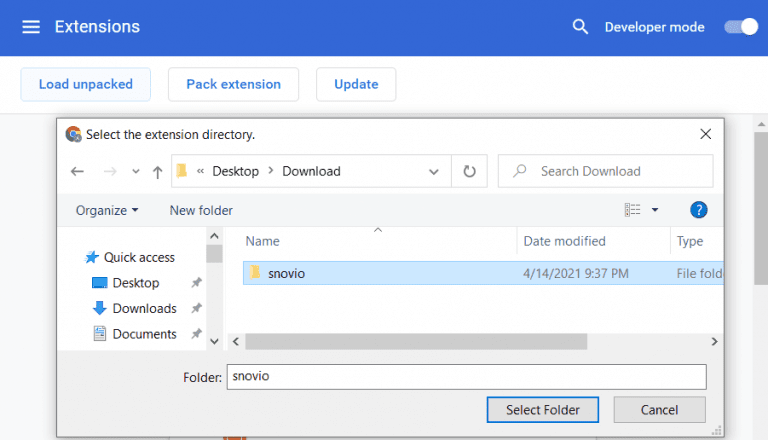Open the Organize dropdown menu

(107, 210)
